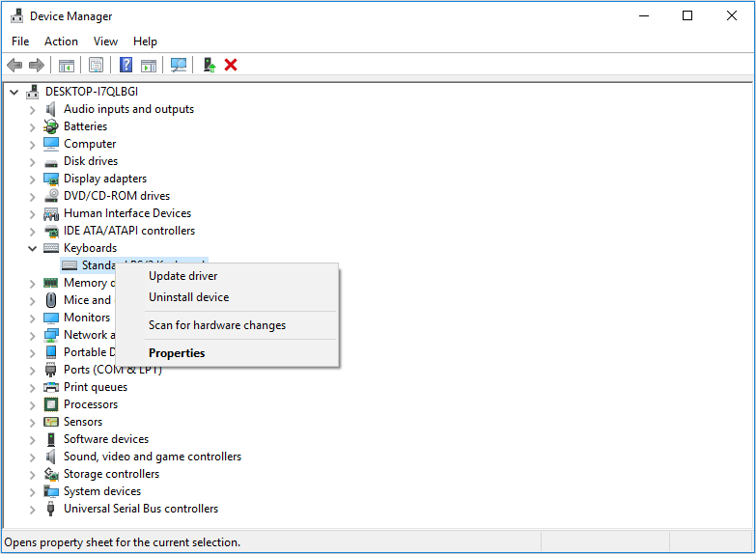756x554 pixels.
Task: Click the Back arrow toolbar icon
Action: point(14,65)
